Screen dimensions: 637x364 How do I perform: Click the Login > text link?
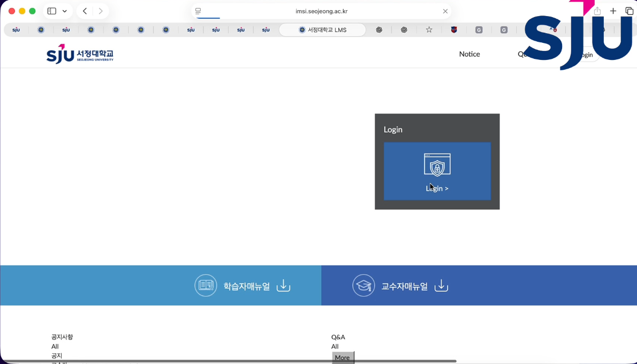[437, 188]
